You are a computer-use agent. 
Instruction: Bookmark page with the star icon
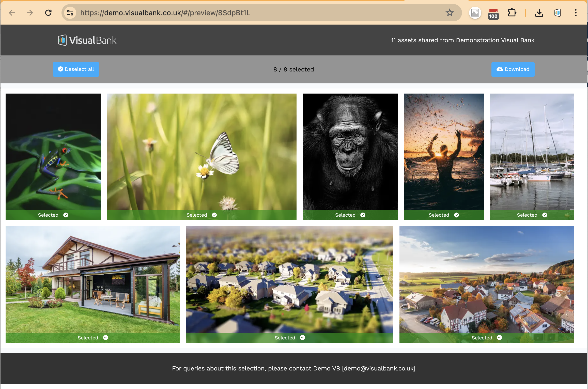450,13
